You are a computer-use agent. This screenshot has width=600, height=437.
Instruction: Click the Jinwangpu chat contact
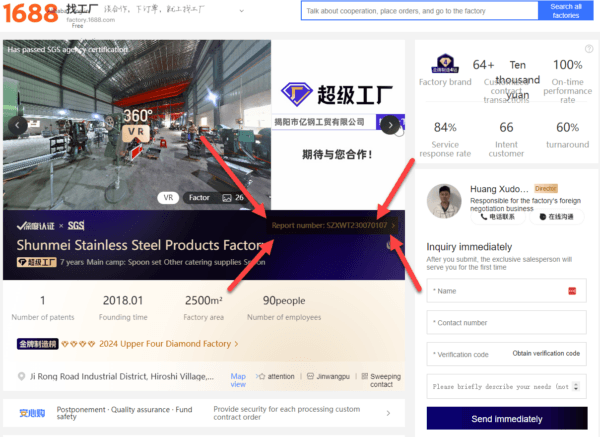(328, 377)
